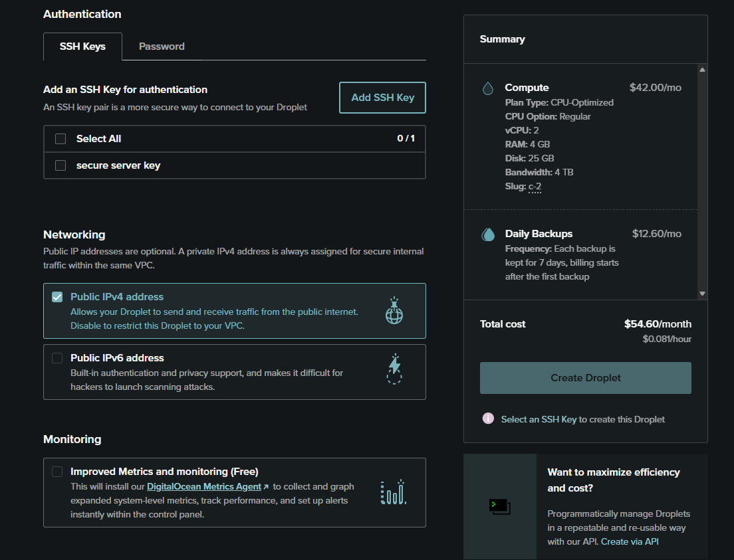Click the Networking section heading
The width and height of the screenshot is (734, 560).
74,235
